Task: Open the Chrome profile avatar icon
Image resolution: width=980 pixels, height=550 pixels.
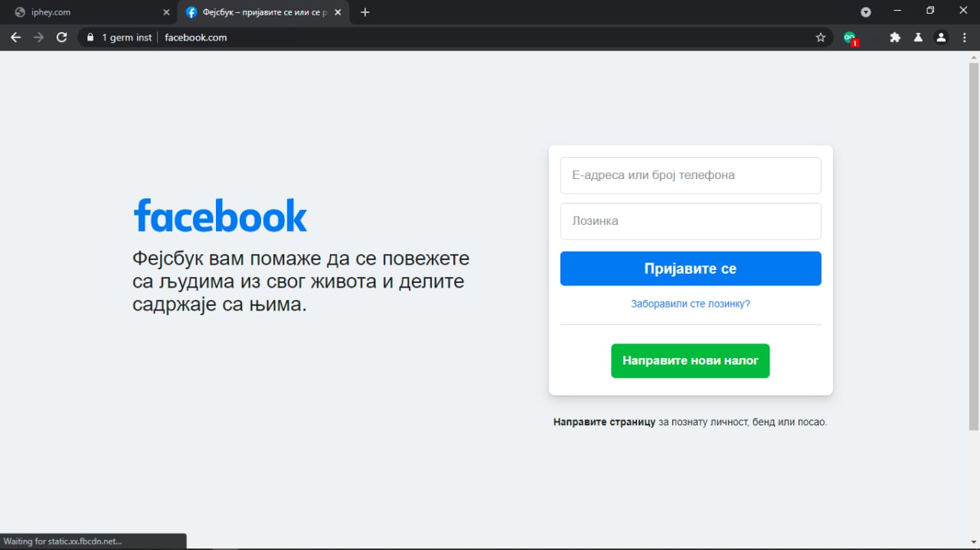Action: pyautogui.click(x=942, y=37)
